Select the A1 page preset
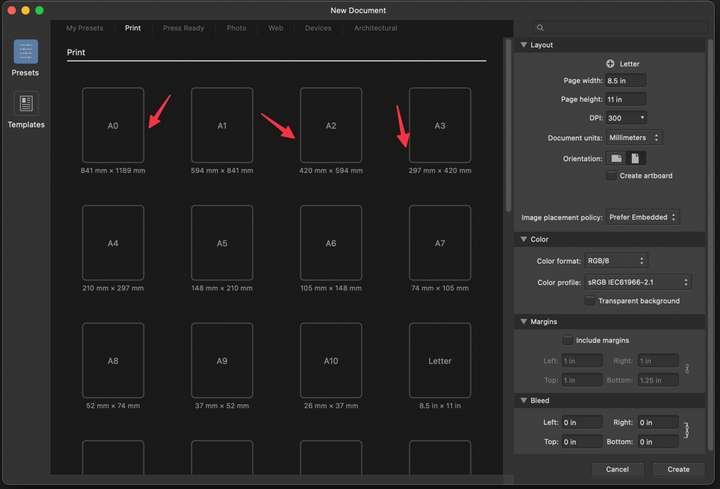This screenshot has height=489, width=720. click(222, 125)
